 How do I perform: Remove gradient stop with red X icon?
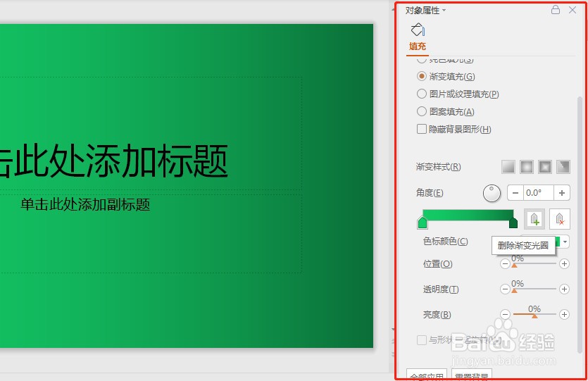pyautogui.click(x=560, y=219)
